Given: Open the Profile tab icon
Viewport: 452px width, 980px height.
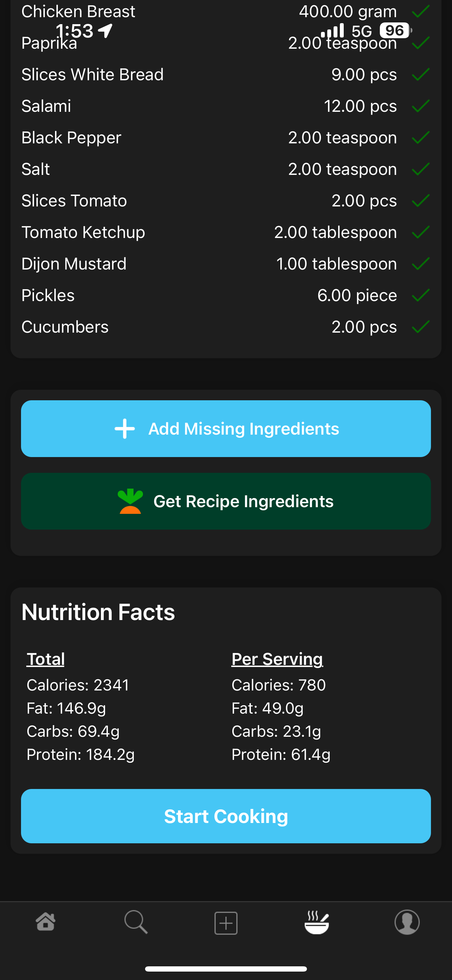Looking at the screenshot, I should [407, 922].
